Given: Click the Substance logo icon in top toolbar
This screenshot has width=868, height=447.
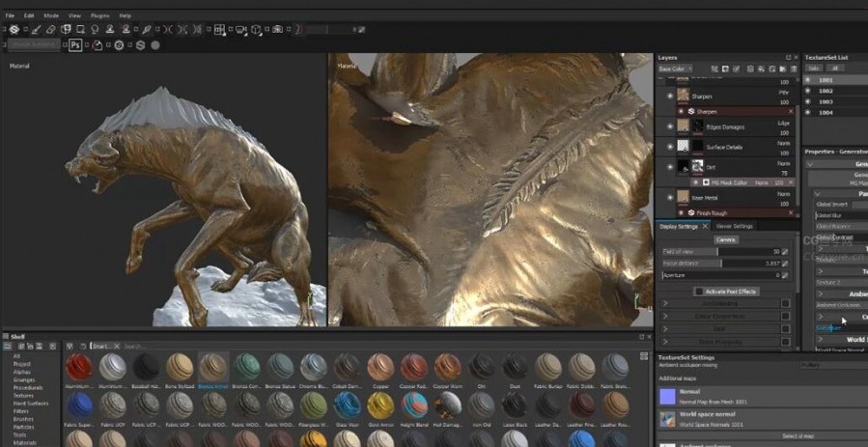Looking at the screenshot, I should coord(14,29).
